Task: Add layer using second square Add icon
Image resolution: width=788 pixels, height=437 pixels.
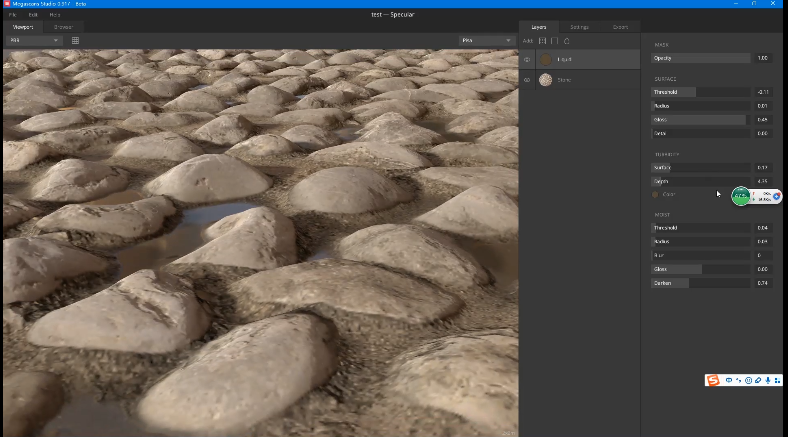Action: click(554, 41)
